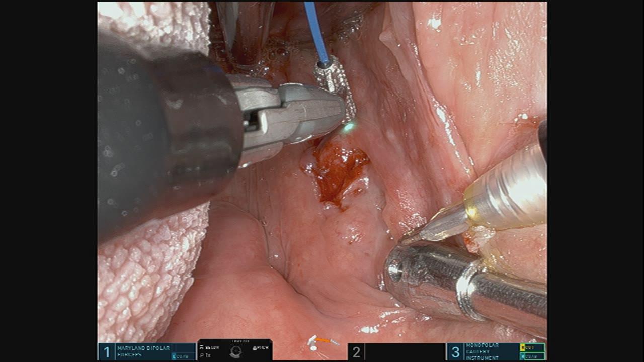Screen dimensions: 644x362
Task: Click the instrument arm position diagram
Action: (x=324, y=344)
